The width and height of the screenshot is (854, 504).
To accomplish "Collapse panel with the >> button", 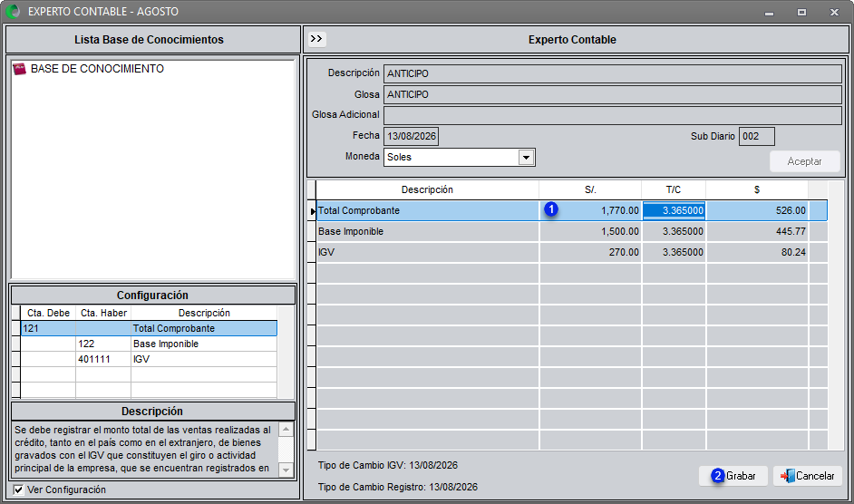I will click(316, 39).
